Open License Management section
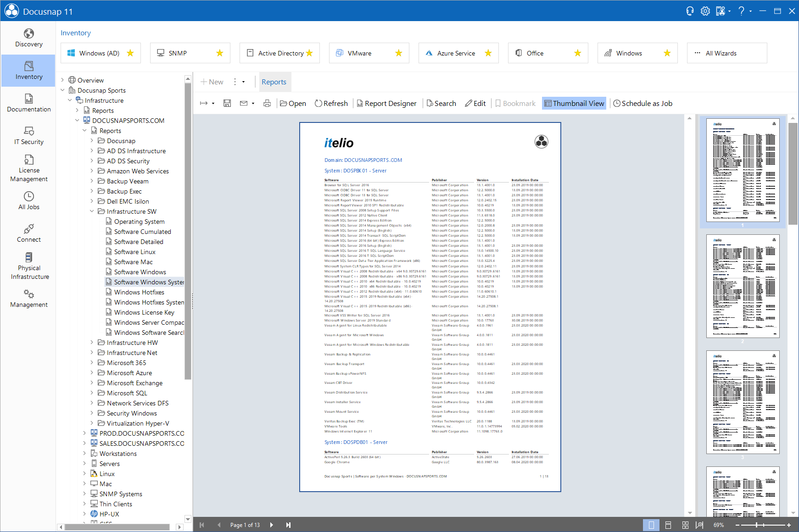This screenshot has height=532, width=799. tap(28, 168)
